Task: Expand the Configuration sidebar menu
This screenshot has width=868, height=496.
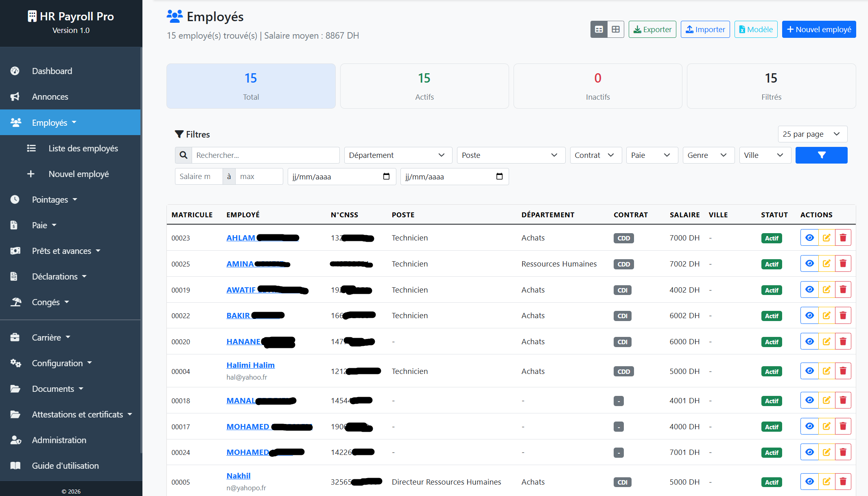Action: [70, 363]
